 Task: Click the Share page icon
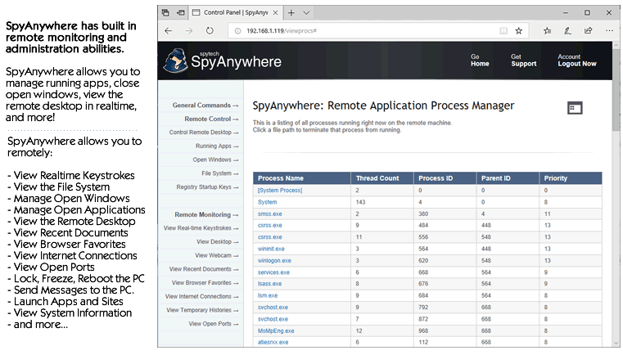588,30
